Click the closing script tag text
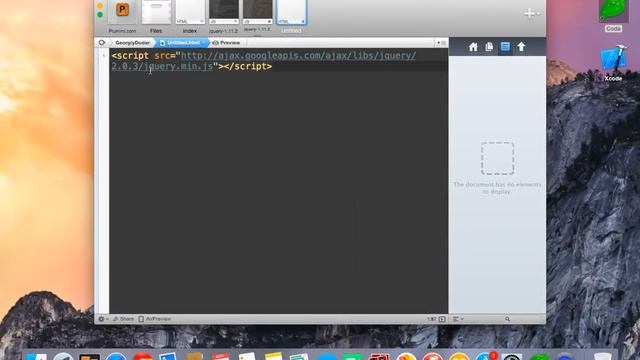640x360 pixels. [x=248, y=66]
